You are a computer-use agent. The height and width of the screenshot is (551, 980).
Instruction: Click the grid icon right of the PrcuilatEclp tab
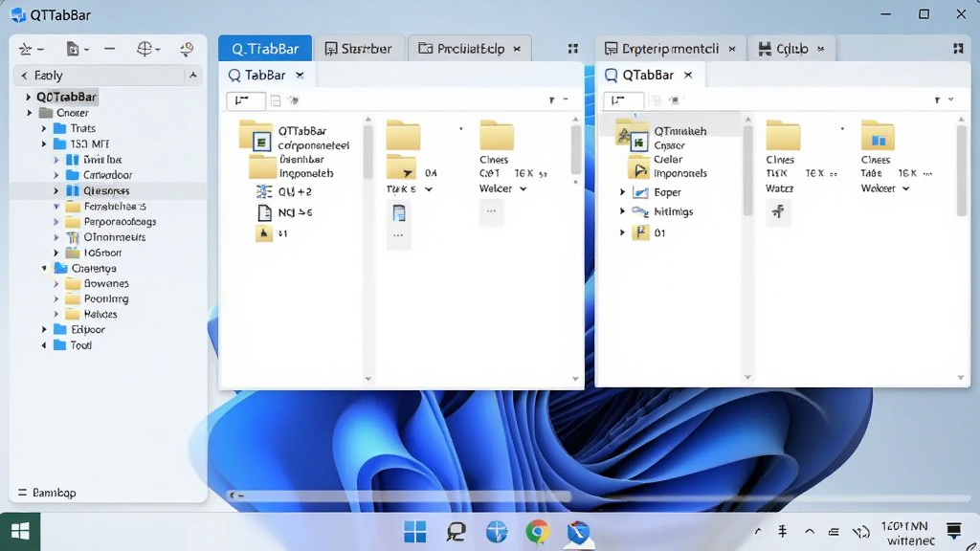click(x=572, y=49)
